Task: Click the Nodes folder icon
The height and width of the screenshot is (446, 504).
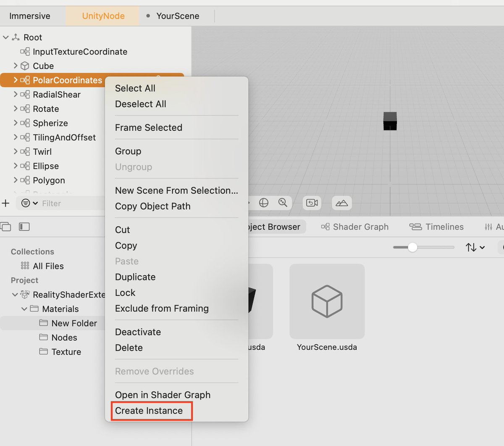Action: tap(44, 338)
